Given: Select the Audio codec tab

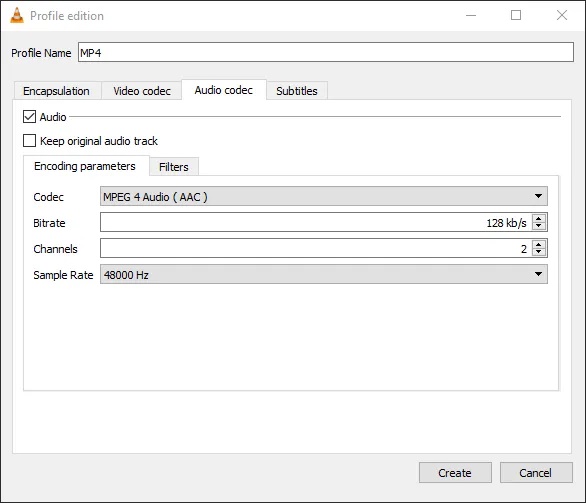Looking at the screenshot, I should [224, 90].
